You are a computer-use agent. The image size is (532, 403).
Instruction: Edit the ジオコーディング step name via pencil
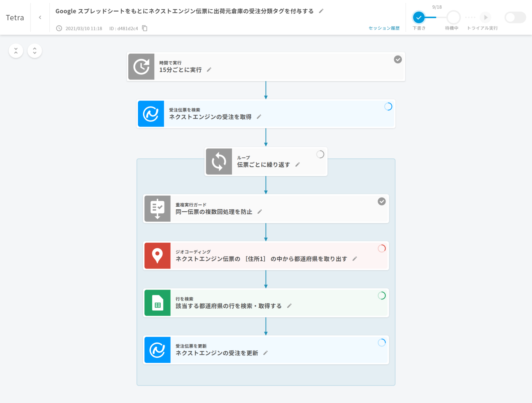(355, 259)
